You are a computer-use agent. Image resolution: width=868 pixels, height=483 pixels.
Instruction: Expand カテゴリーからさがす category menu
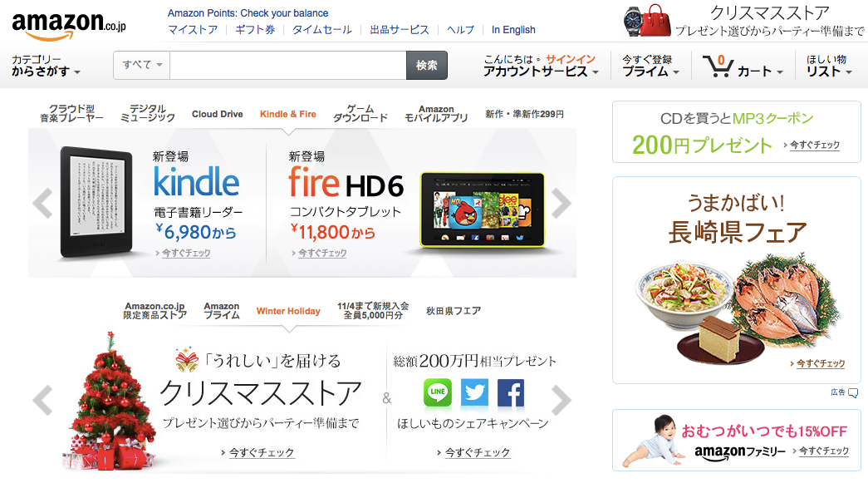[x=46, y=66]
